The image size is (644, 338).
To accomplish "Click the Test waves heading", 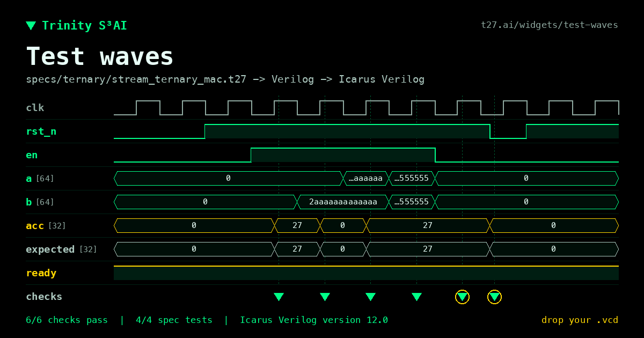I will point(100,56).
